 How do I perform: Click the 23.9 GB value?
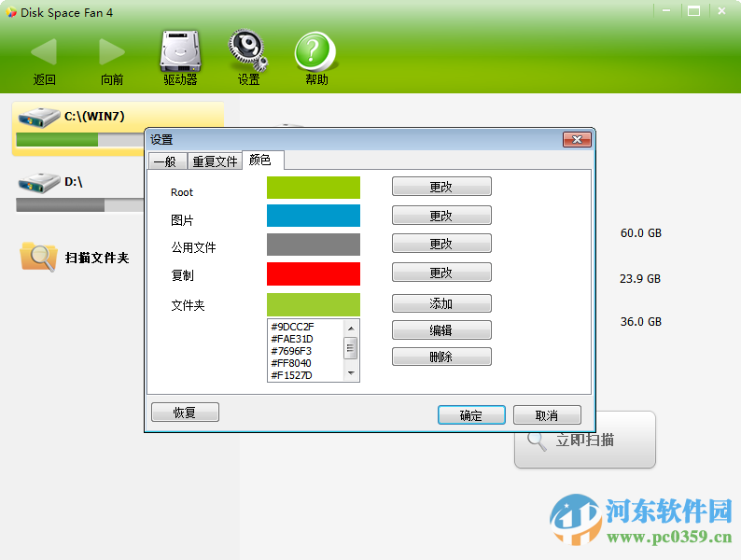pos(640,279)
